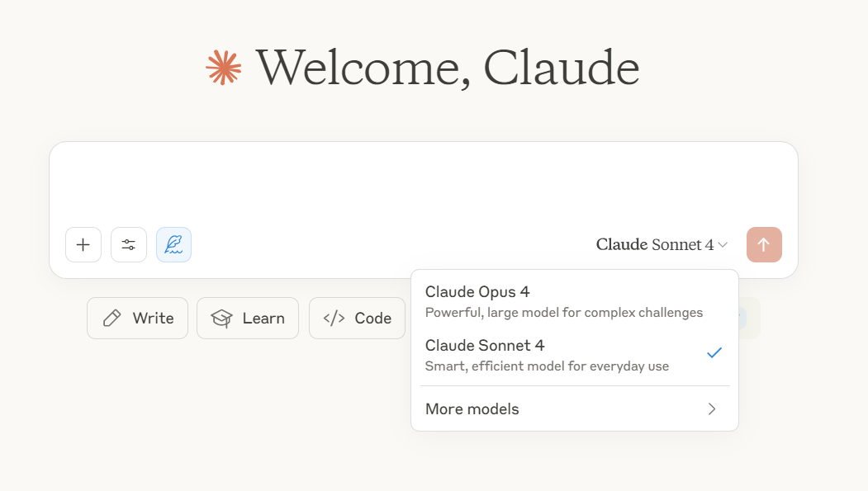Screen dimensions: 868x491
Task: Click the blue checkmark beside Claude Sonnet 4
Action: pyautogui.click(x=714, y=352)
